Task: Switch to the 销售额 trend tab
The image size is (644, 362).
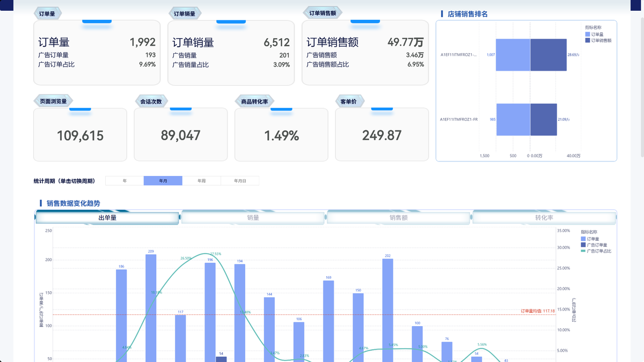Action: (398, 218)
